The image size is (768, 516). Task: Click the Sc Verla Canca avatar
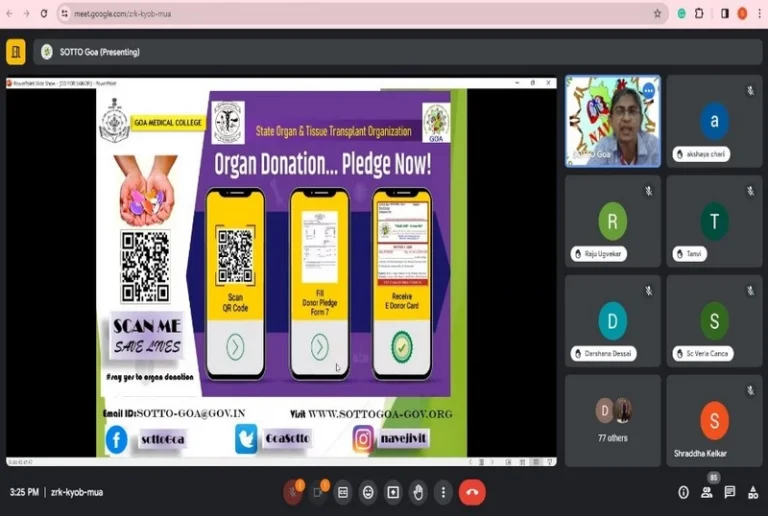pyautogui.click(x=714, y=321)
